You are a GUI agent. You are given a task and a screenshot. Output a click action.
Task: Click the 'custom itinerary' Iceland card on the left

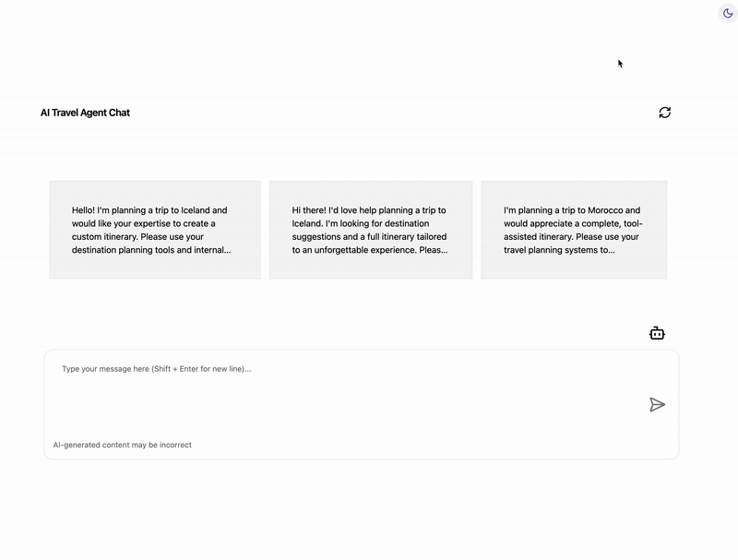155,230
